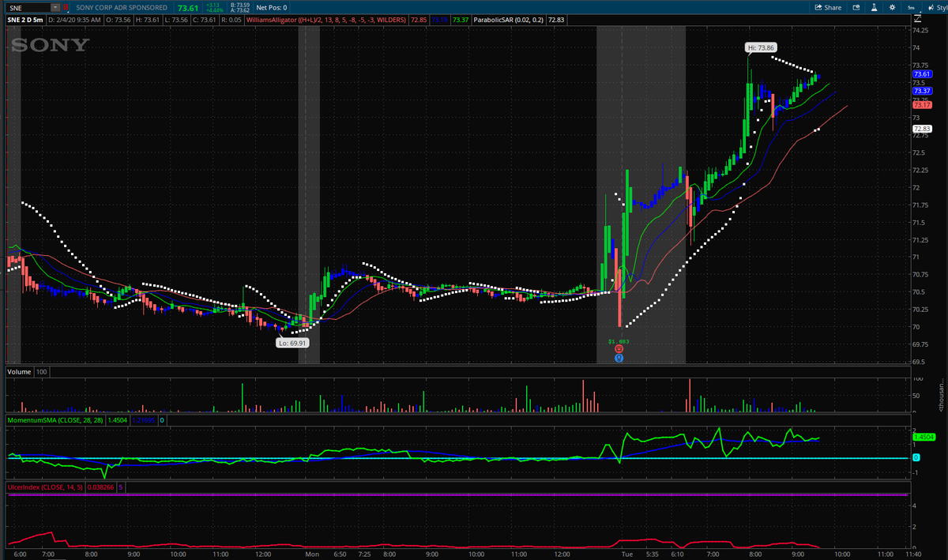Click the green 73.37 alligator value

[460, 18]
